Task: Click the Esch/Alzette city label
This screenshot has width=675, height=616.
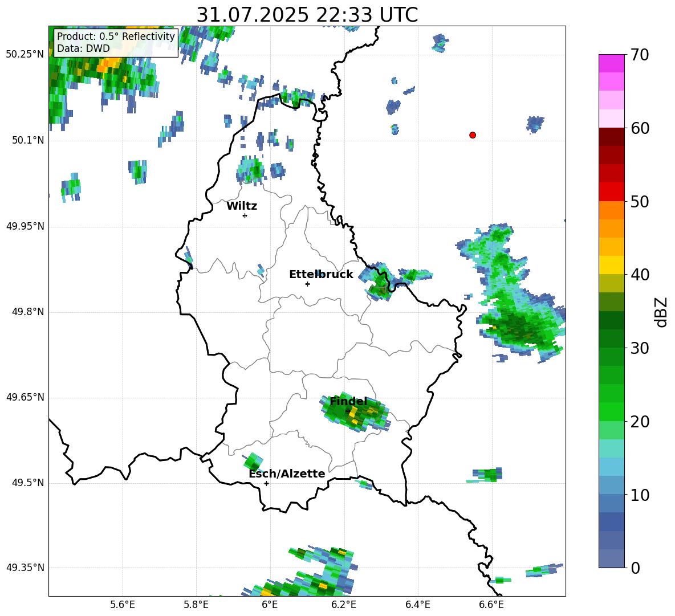Action: (287, 474)
